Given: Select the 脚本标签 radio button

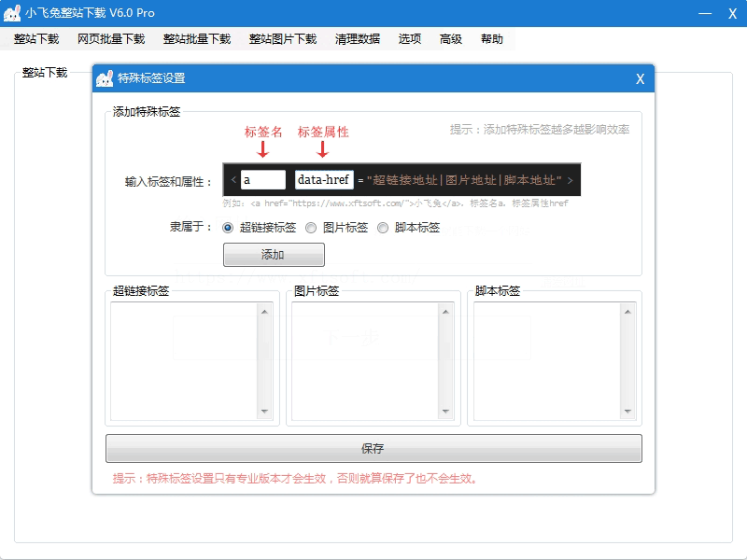Looking at the screenshot, I should click(x=383, y=228).
